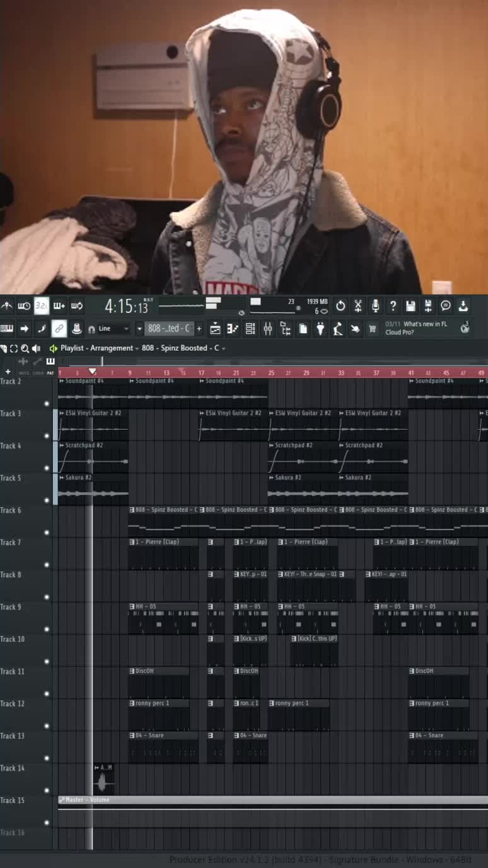488x868 pixels.
Task: Open the '808 -..ted - C' pattern selector
Action: point(168,328)
